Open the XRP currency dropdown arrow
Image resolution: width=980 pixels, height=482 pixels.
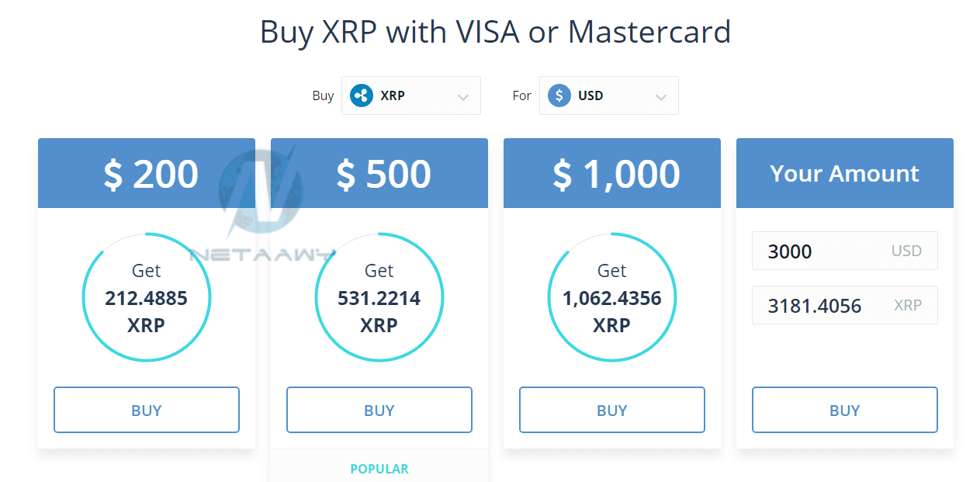[x=463, y=97]
